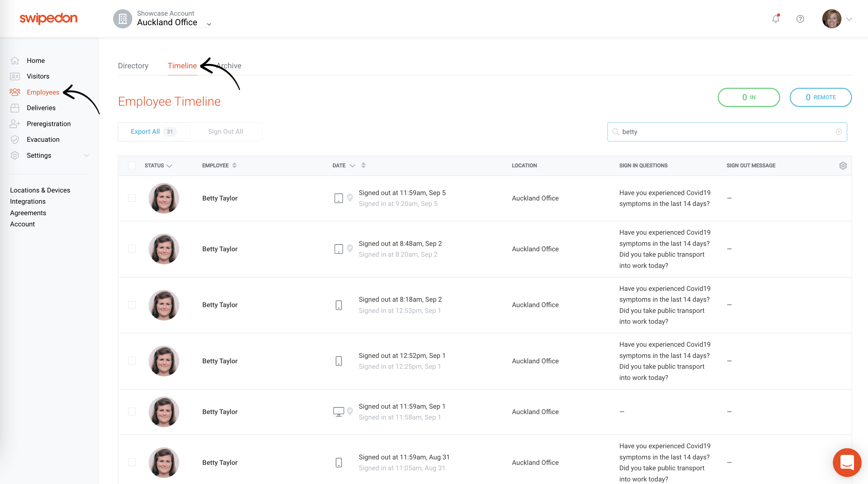The height and width of the screenshot is (484, 868).
Task: Sort by Employee column arrows
Action: (x=234, y=165)
